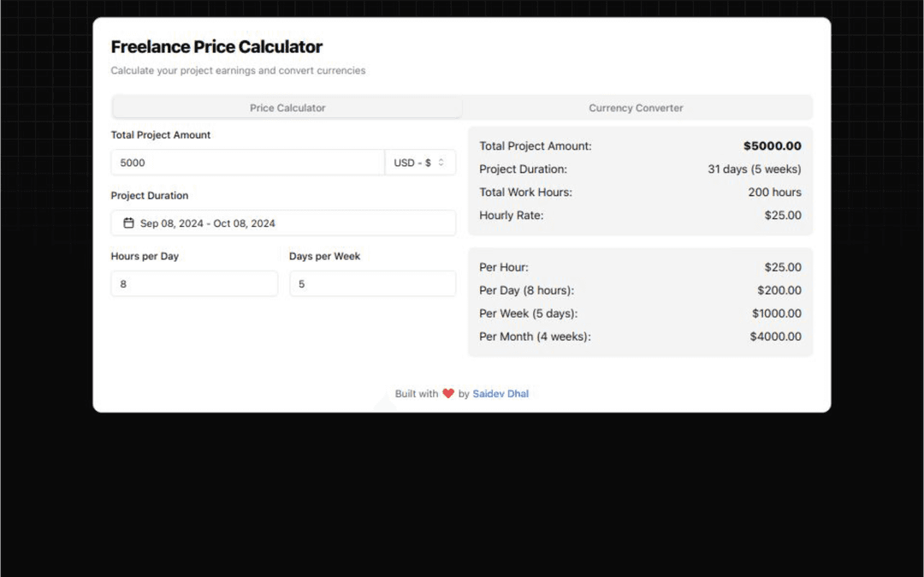Switch to the Currency Converter tab
924x577 pixels.
coord(636,108)
